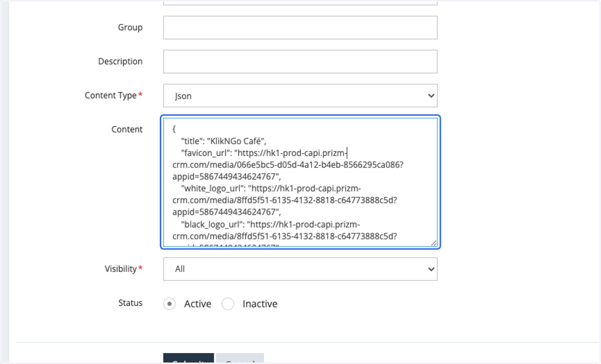Click the Content Type label

point(111,95)
